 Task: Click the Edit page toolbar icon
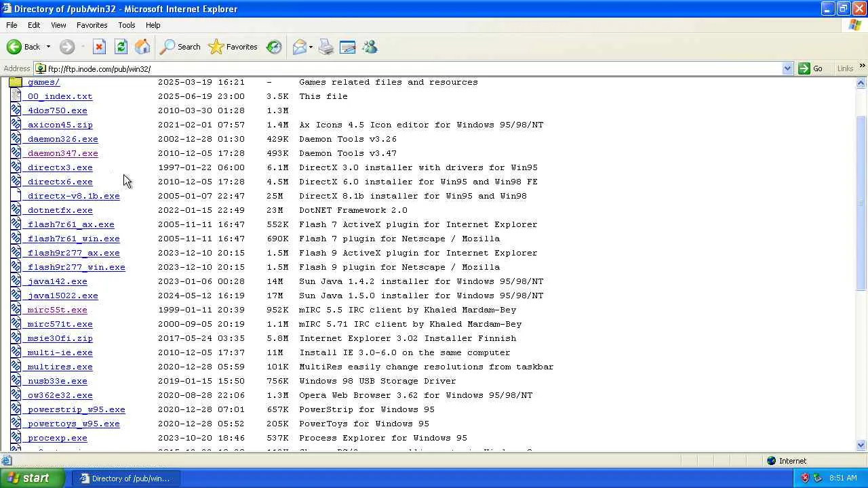click(348, 47)
